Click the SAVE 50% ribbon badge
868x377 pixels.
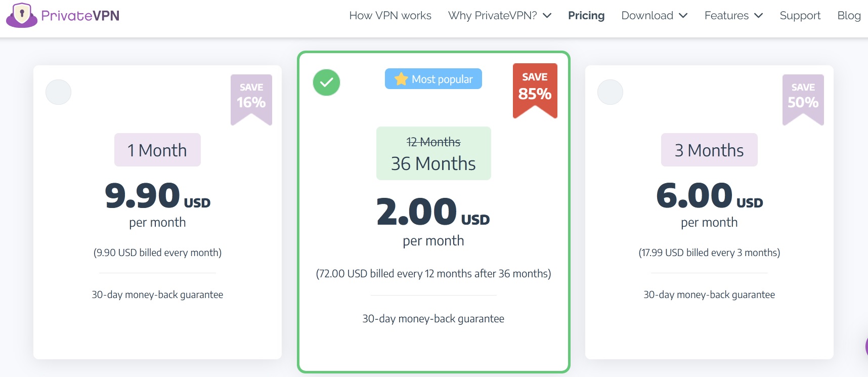(803, 98)
